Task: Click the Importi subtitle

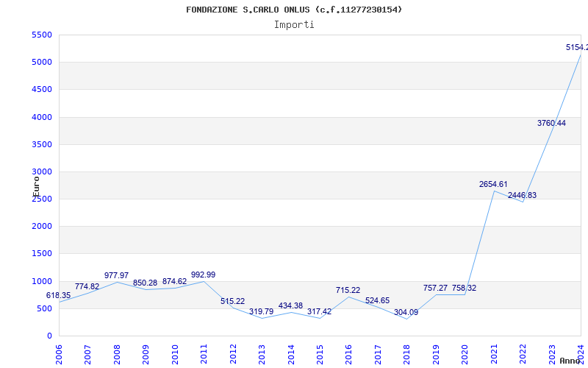Action: click(x=294, y=24)
